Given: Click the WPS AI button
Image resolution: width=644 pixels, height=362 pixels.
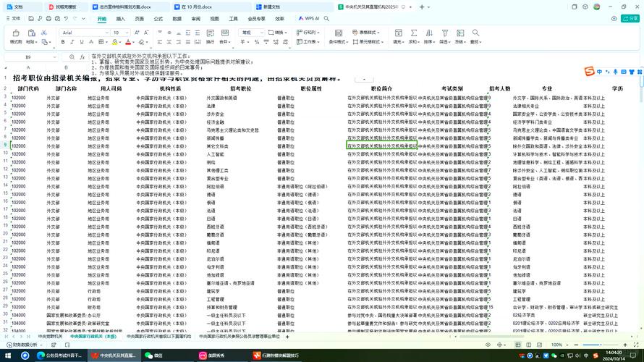Looking at the screenshot, I should 309,19.
